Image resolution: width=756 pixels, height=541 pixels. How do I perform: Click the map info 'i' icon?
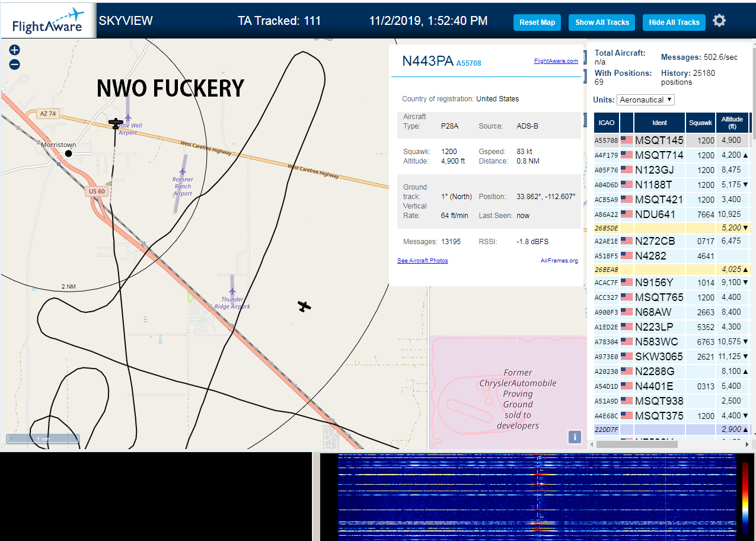tap(574, 437)
